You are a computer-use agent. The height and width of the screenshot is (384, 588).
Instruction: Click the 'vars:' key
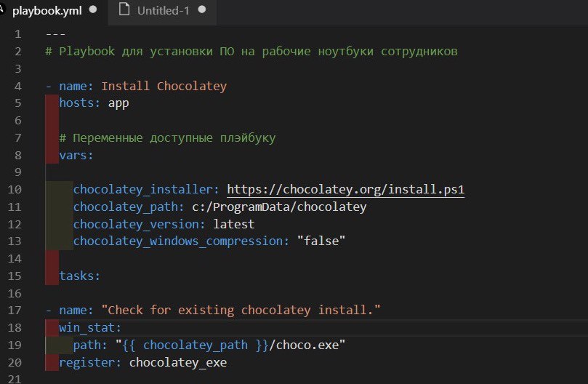click(x=76, y=155)
